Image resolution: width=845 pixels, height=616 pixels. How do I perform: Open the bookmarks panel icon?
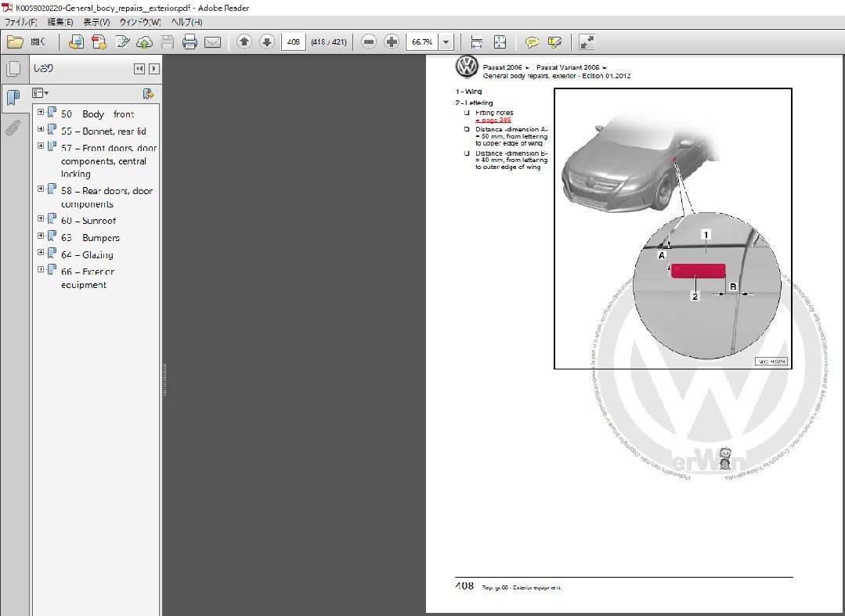pyautogui.click(x=13, y=98)
